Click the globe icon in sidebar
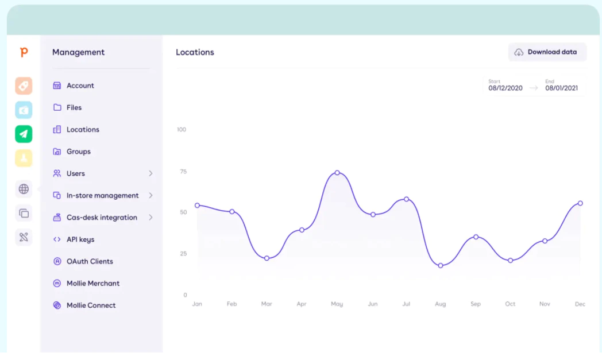This screenshot has height=364, width=602. click(x=24, y=189)
